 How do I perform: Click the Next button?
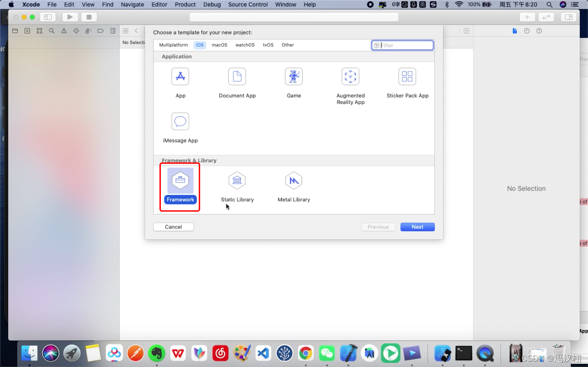418,227
